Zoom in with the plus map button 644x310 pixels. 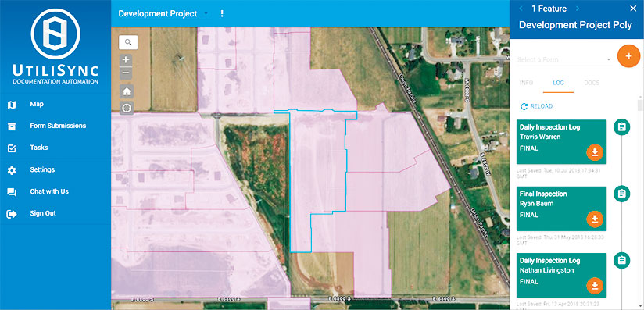click(126, 60)
